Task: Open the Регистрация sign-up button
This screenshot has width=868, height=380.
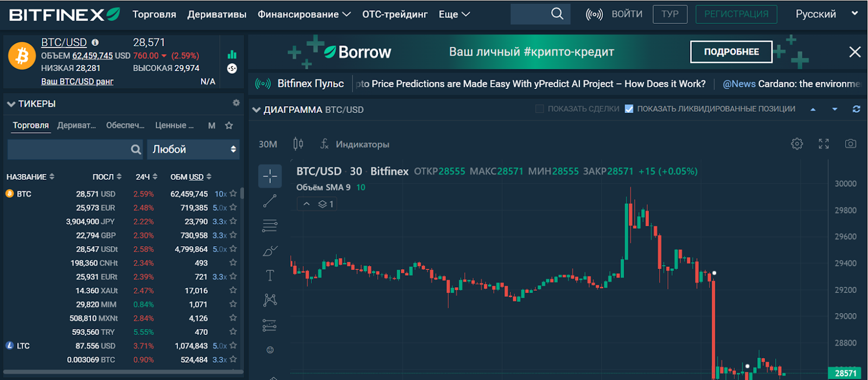Action: click(x=736, y=14)
